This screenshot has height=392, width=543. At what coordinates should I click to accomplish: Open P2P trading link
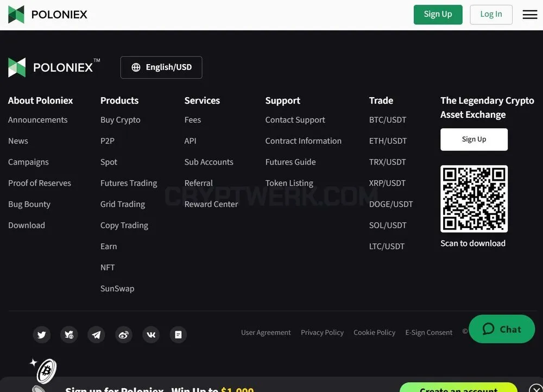tap(108, 141)
